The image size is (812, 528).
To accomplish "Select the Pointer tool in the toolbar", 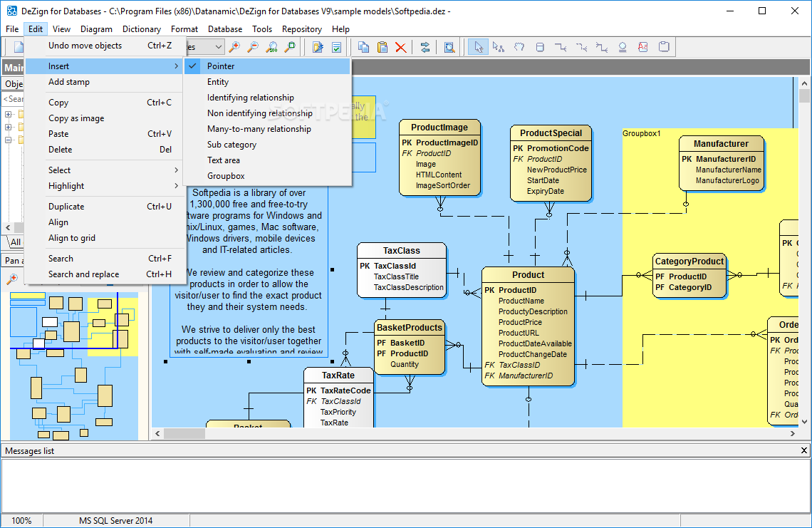I will tap(478, 47).
